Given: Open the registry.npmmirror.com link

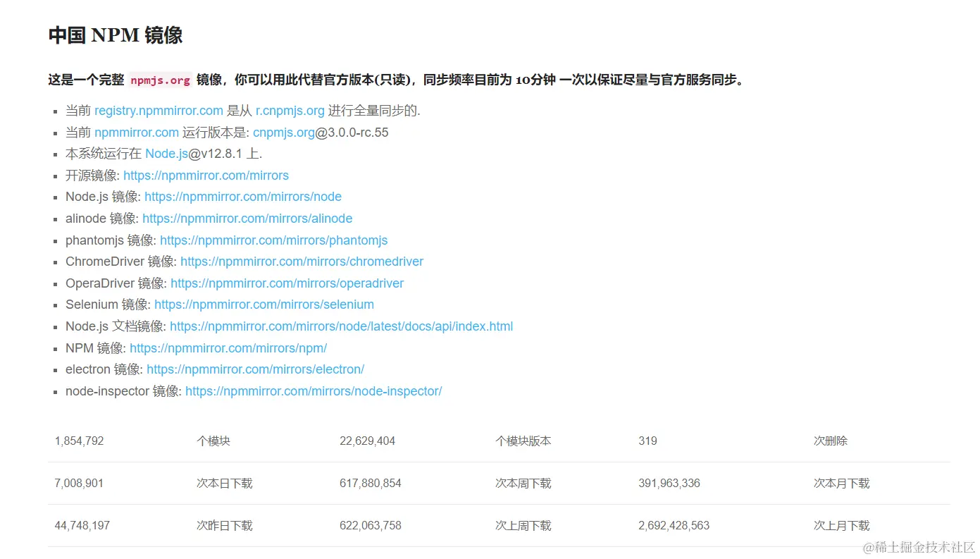Looking at the screenshot, I should [159, 111].
